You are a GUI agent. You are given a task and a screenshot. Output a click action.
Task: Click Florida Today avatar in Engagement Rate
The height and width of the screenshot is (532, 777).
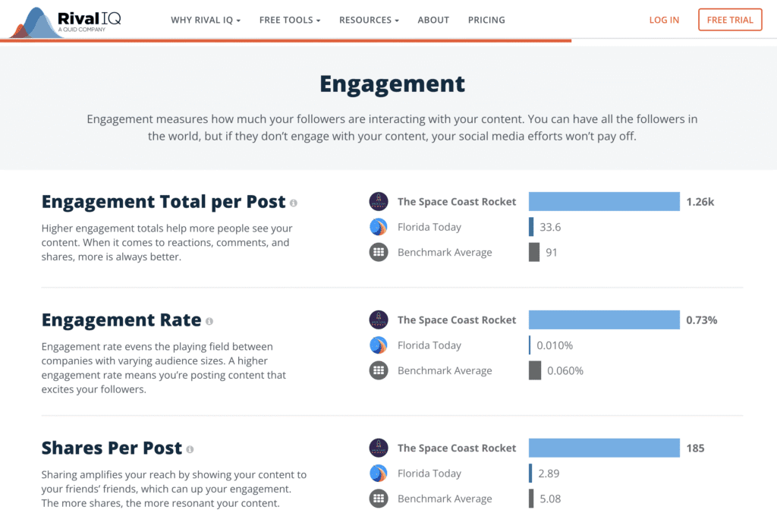pos(379,345)
